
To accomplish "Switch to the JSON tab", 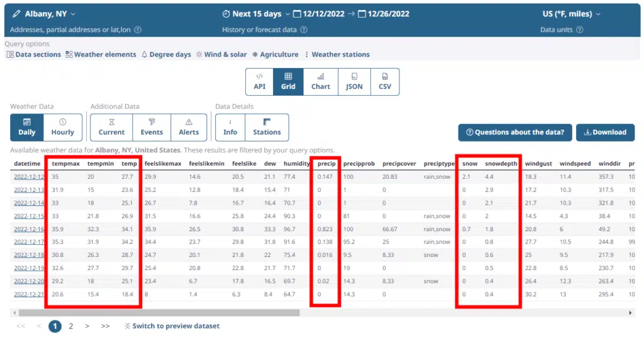I will [354, 82].
